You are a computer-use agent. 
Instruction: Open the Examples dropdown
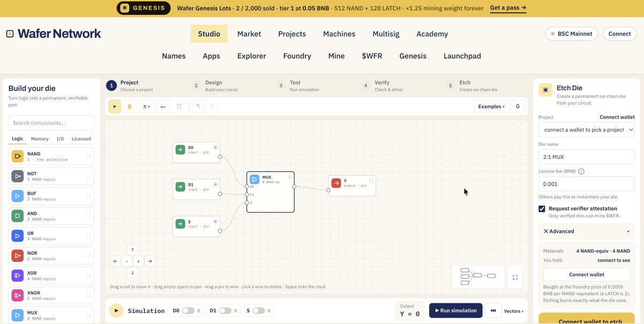[491, 106]
